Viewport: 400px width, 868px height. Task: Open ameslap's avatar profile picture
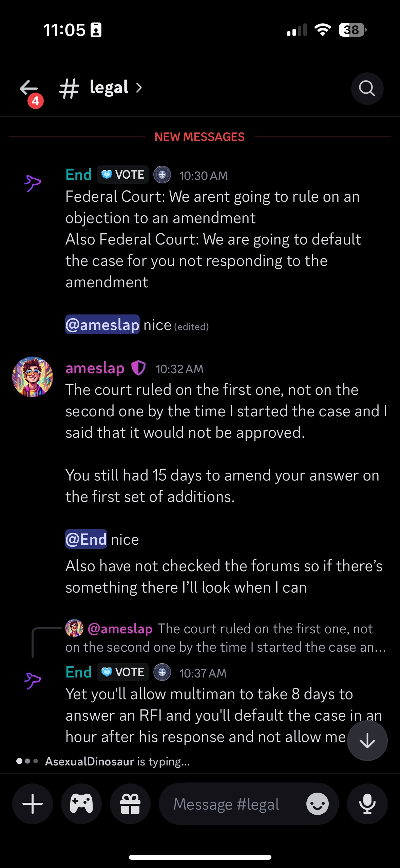pyautogui.click(x=33, y=377)
